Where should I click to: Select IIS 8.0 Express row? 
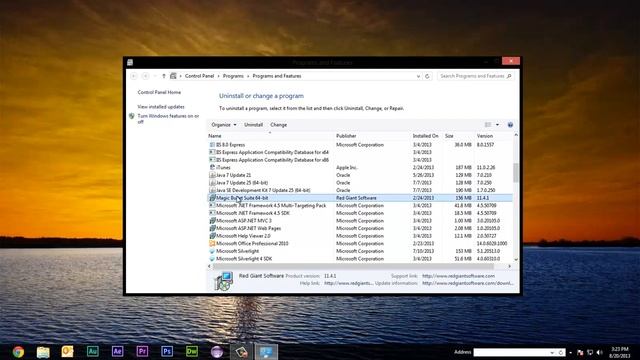click(359, 145)
